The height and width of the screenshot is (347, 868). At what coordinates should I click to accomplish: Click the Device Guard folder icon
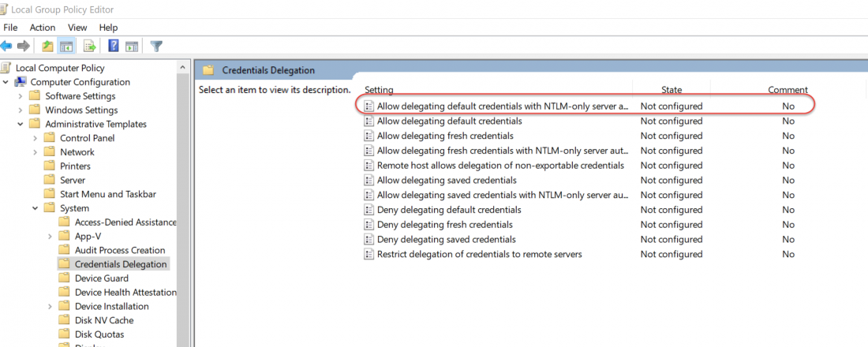(x=65, y=278)
